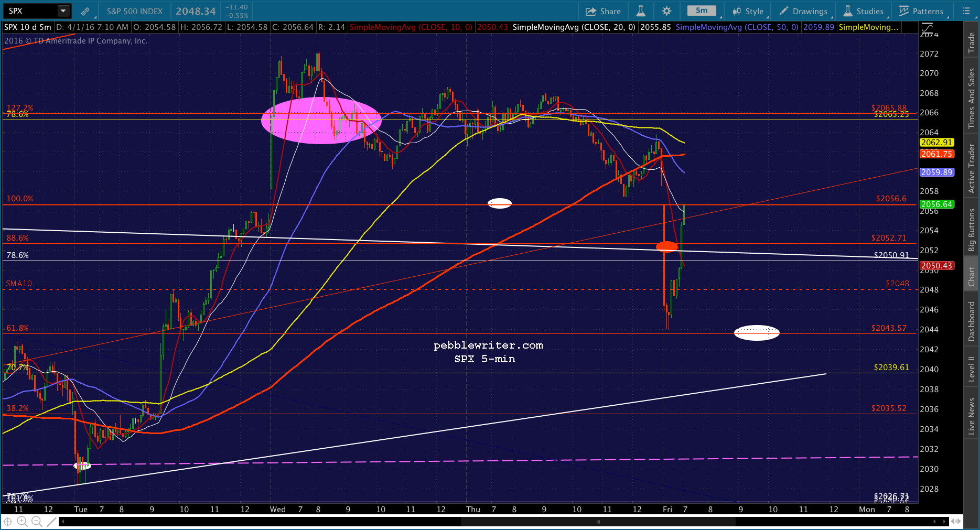Click the horizontal scrollbar thumb
980x530 pixels.
(598, 522)
